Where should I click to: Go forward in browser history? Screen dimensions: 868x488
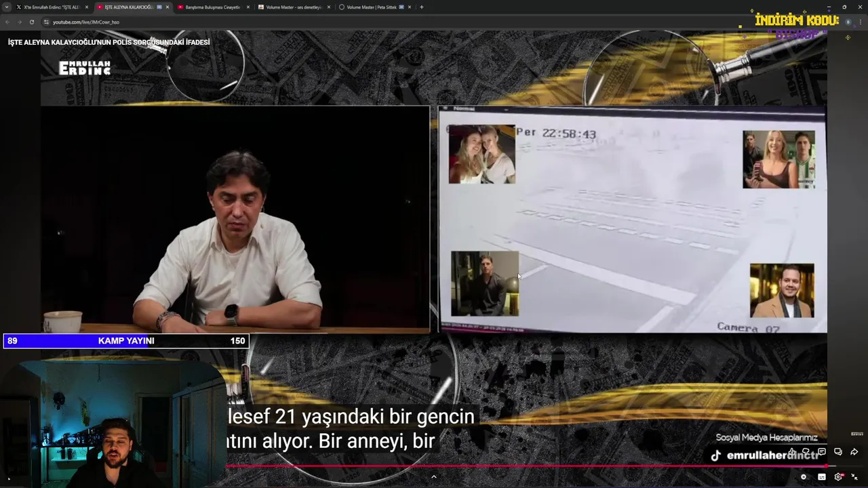tap(19, 22)
